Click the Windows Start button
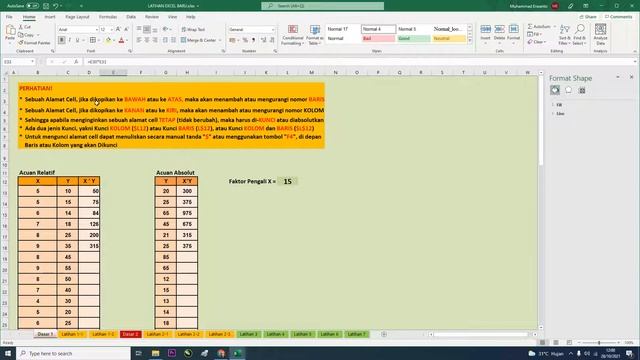The height and width of the screenshot is (360, 640). [x=8, y=353]
